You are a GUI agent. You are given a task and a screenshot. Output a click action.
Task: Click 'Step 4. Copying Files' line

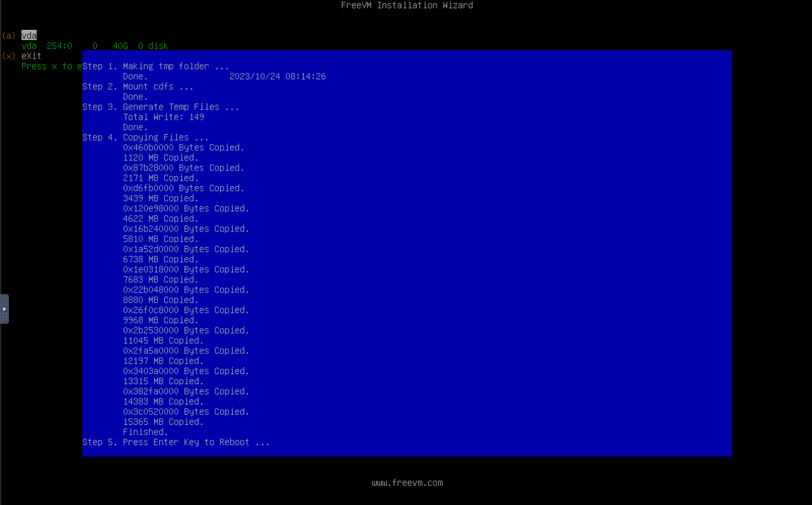click(145, 138)
